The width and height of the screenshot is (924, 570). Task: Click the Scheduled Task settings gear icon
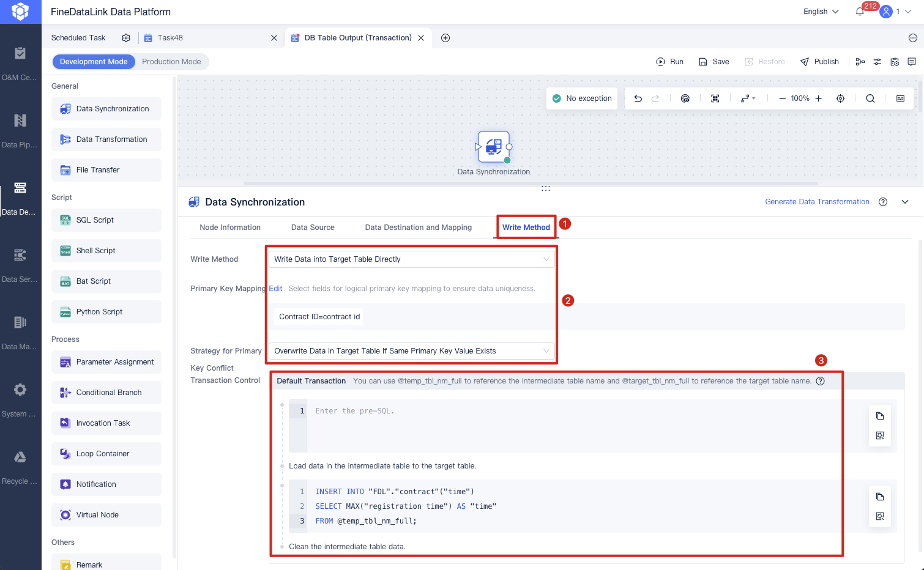coord(126,38)
